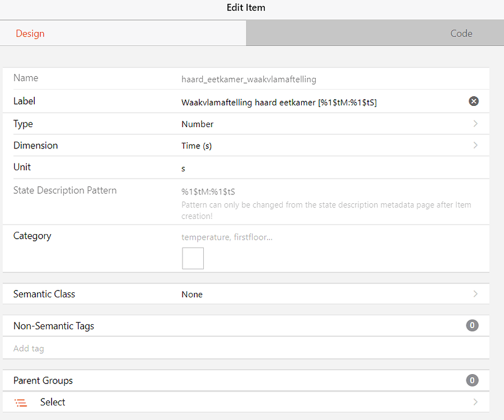Click the Non-Semantic Tags header
Image resolution: width=504 pixels, height=420 pixels.
pyautogui.click(x=53, y=325)
